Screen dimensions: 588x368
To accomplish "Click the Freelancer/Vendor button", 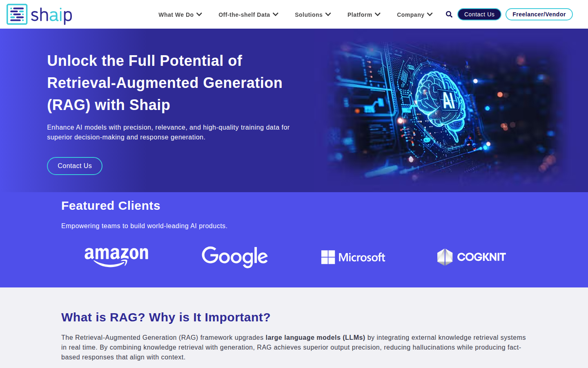I will click(x=539, y=14).
